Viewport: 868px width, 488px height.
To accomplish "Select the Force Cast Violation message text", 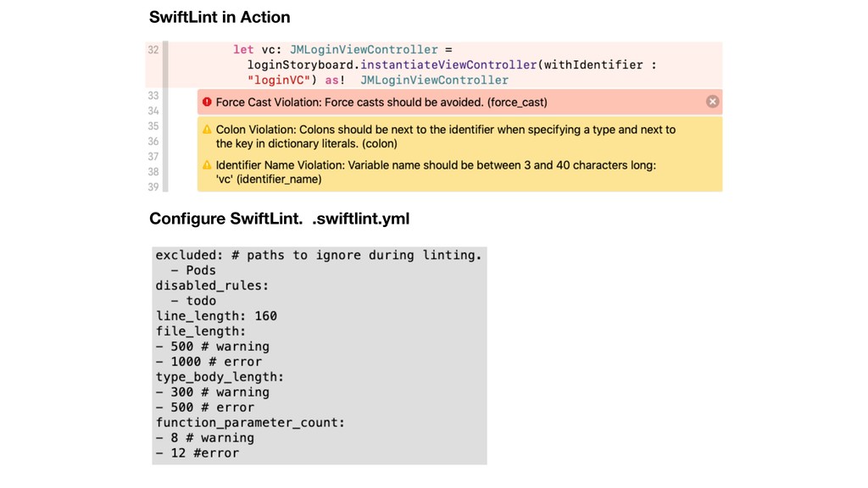I will (381, 103).
